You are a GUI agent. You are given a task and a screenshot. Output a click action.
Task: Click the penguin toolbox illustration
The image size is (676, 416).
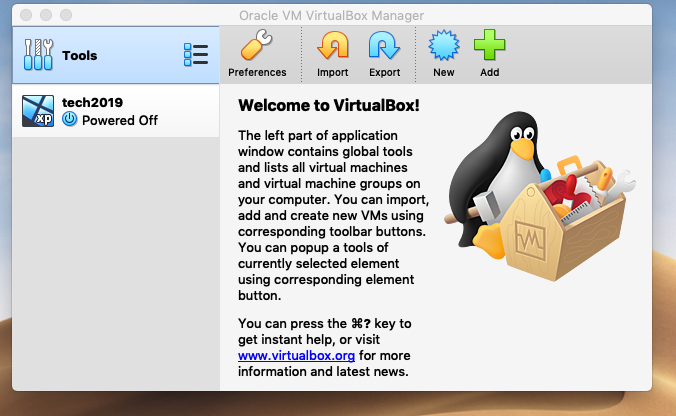click(x=539, y=196)
